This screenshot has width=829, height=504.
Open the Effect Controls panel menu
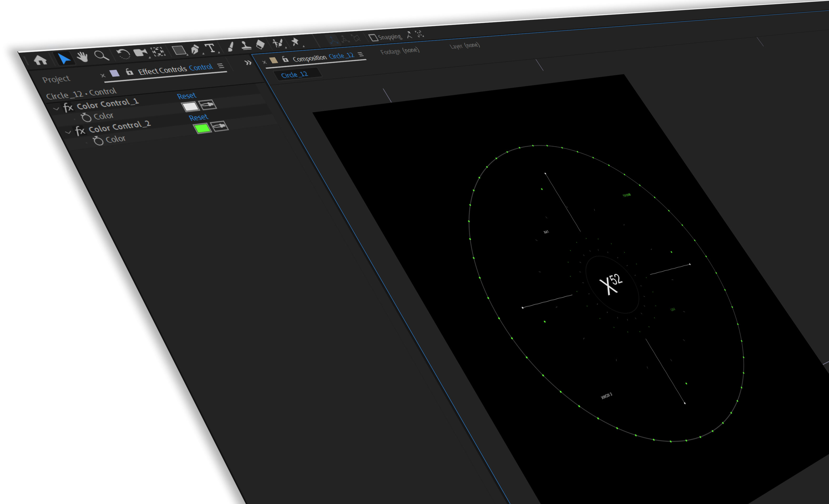tap(221, 66)
